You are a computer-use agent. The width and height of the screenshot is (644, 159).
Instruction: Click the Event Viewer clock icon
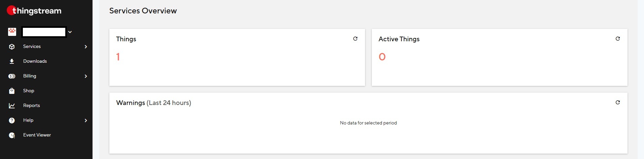coord(12,135)
